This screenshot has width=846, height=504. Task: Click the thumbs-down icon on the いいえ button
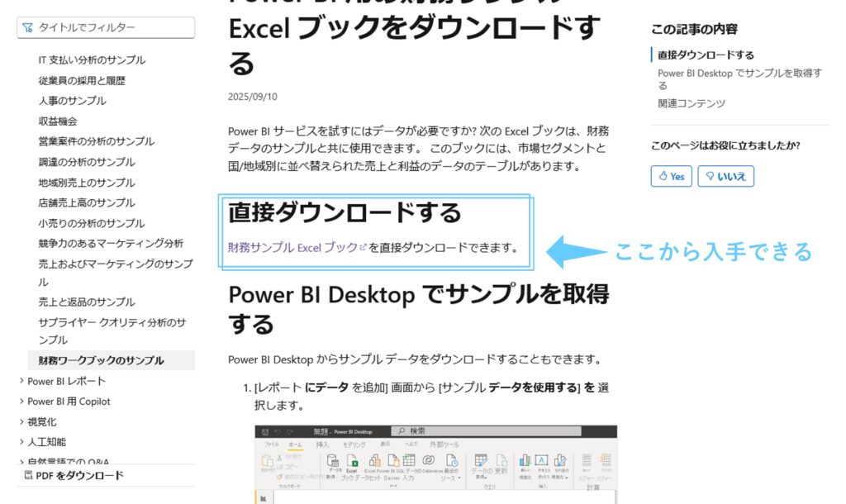tap(709, 176)
